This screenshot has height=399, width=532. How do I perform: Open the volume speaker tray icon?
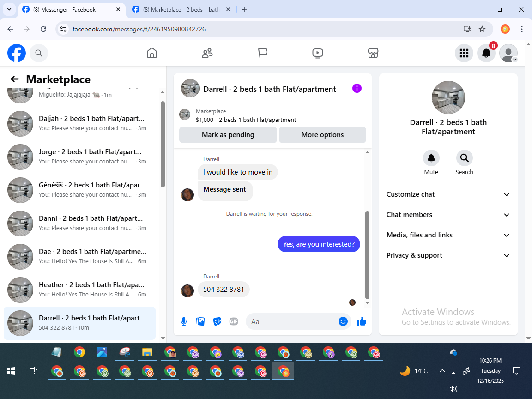click(x=453, y=389)
